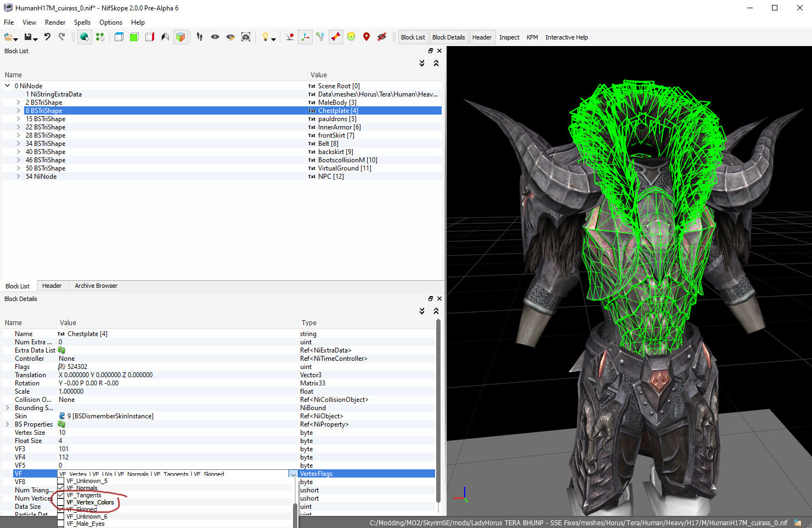Open the Spells menu
Viewport: 812px width, 528px height.
[82, 22]
